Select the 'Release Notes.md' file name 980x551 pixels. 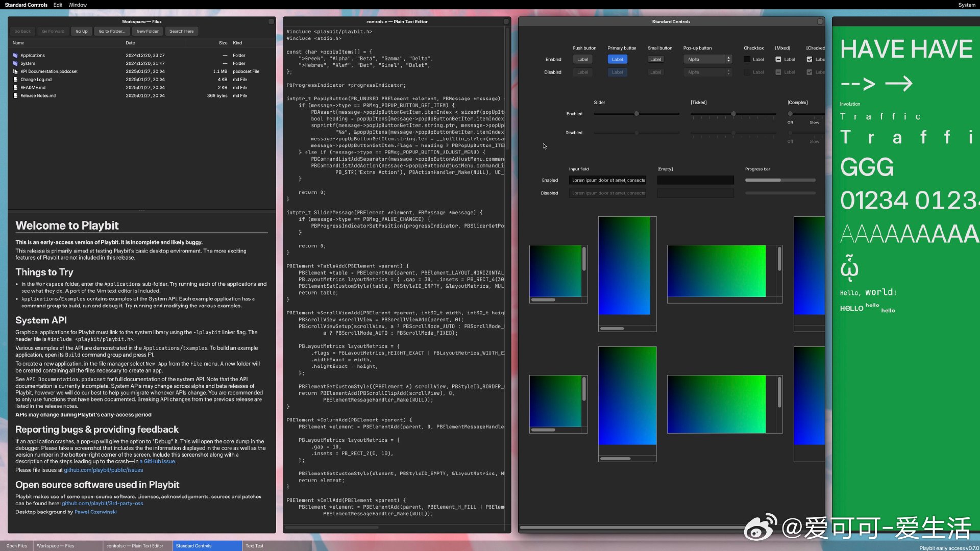click(38, 95)
